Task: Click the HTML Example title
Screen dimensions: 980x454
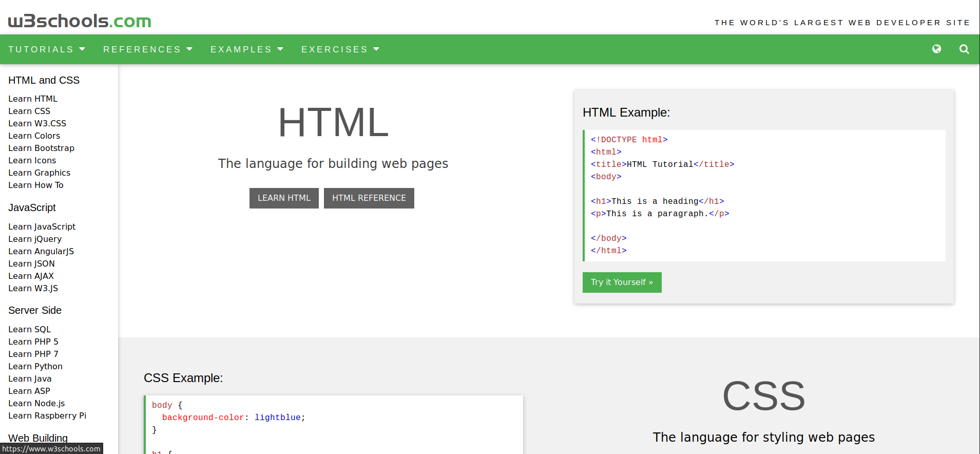Action: [x=626, y=112]
